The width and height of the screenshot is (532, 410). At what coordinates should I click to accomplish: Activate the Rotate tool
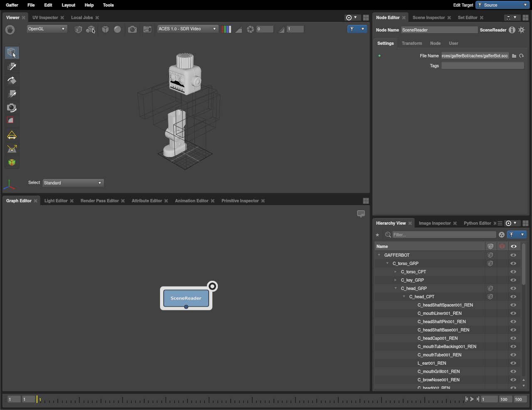12,80
